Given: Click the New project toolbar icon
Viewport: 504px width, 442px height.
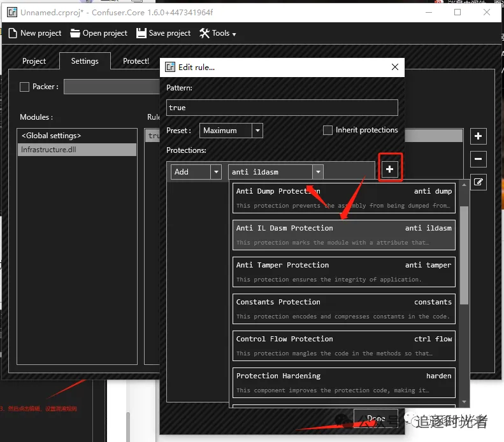Looking at the screenshot, I should point(12,33).
